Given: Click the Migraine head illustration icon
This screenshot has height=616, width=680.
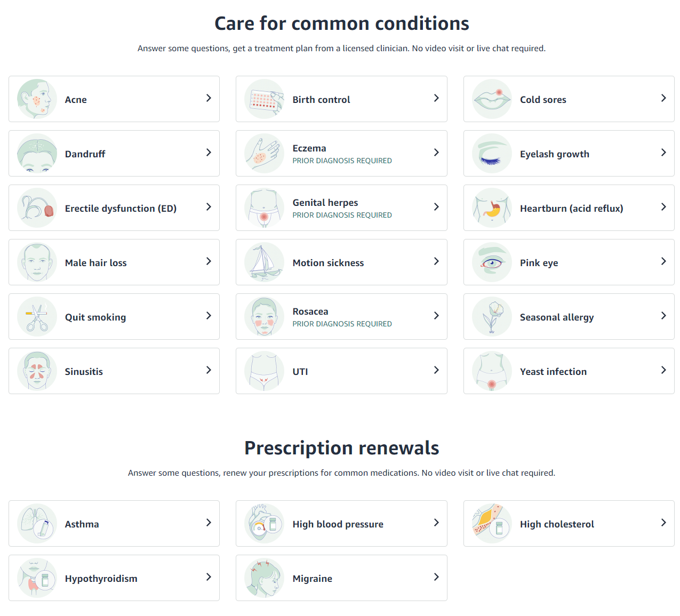Looking at the screenshot, I should (264, 578).
